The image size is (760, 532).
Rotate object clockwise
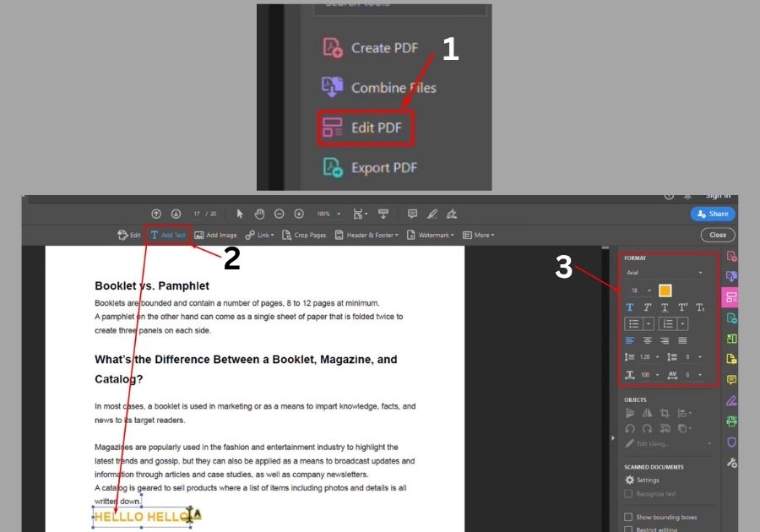pyautogui.click(x=647, y=429)
